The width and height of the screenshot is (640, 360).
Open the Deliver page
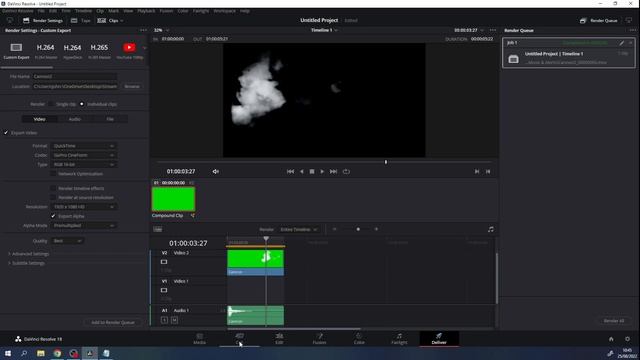point(439,339)
